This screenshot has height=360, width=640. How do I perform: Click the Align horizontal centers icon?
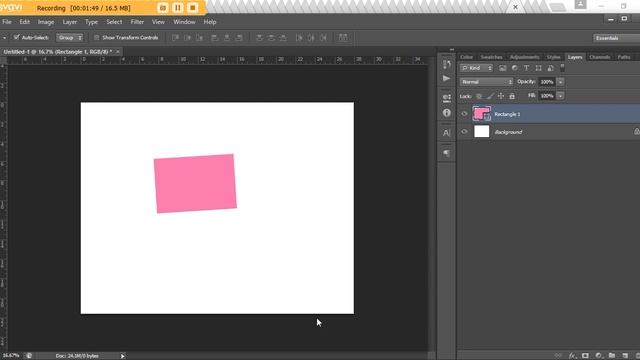coord(227,38)
